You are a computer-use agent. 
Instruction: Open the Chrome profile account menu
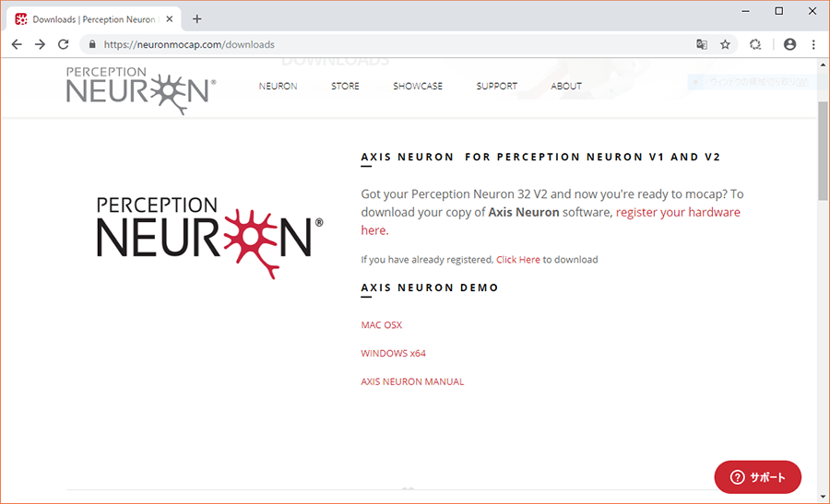[x=789, y=44]
